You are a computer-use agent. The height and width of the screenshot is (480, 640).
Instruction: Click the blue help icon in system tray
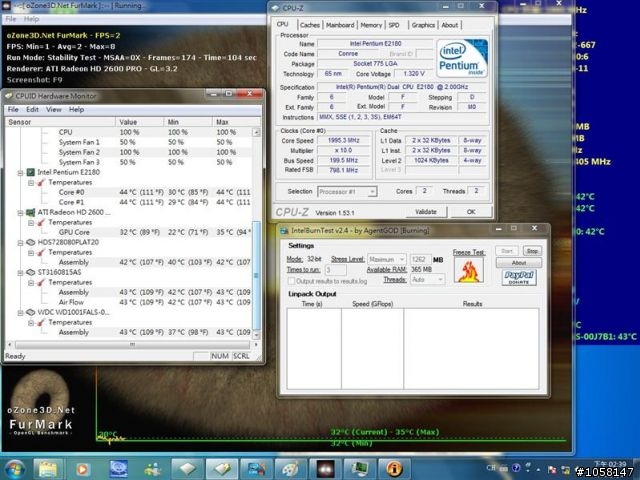click(x=516, y=468)
